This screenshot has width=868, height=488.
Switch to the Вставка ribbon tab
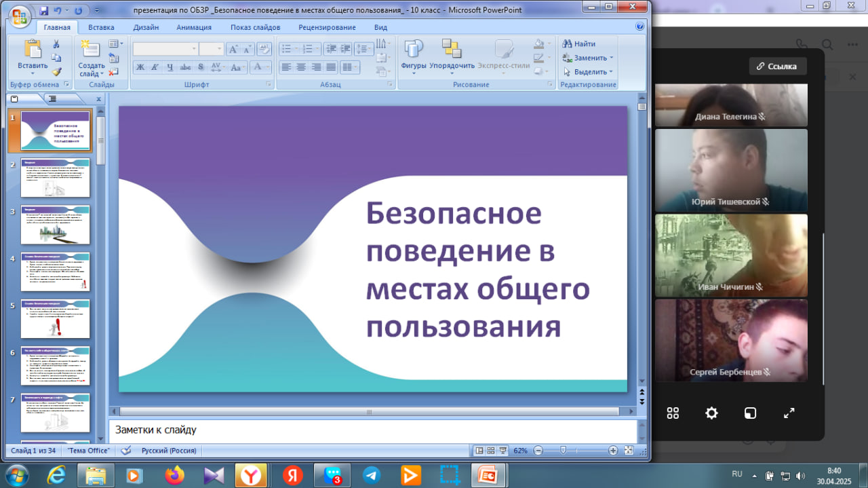coord(101,27)
